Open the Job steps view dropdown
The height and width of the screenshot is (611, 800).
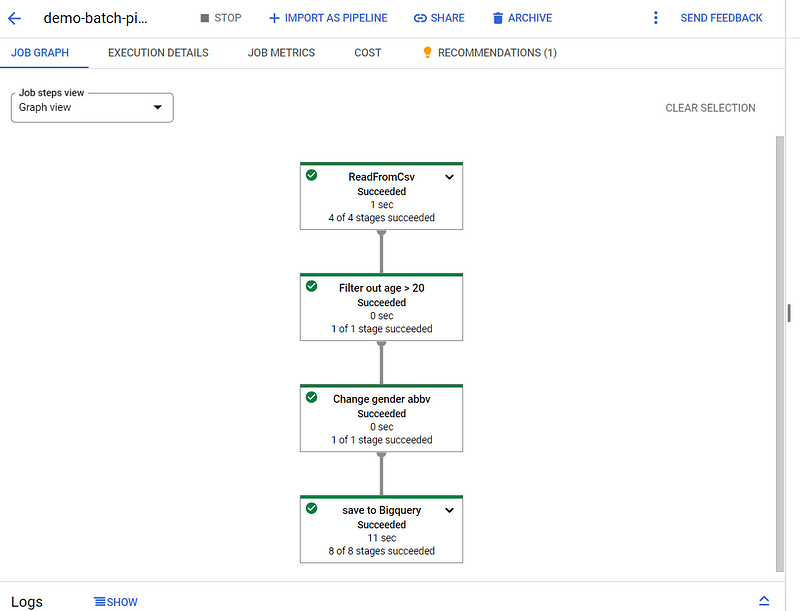pos(92,108)
